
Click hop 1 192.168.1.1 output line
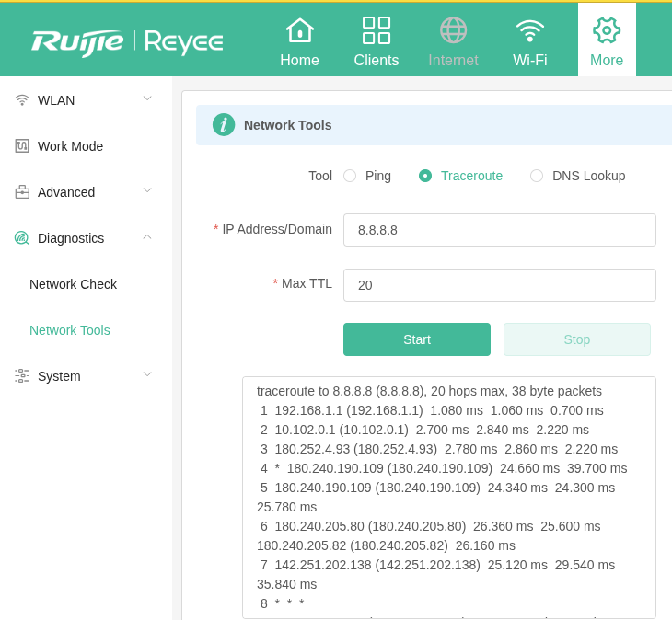click(432, 410)
